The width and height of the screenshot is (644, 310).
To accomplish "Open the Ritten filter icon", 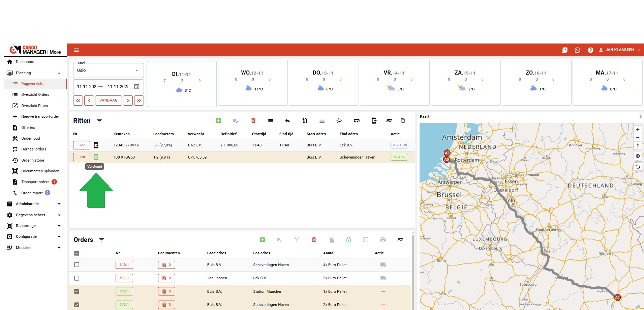I will tap(99, 121).
